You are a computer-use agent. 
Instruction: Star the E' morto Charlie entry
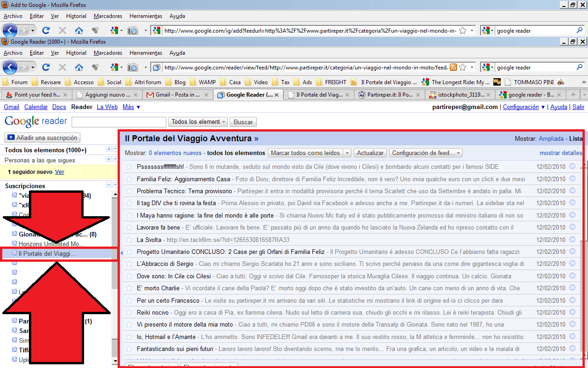[x=129, y=288]
